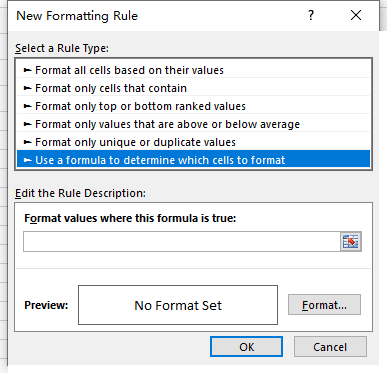This screenshot has height=373, width=387.
Task: Confirm the rule with OK
Action: pos(246,347)
